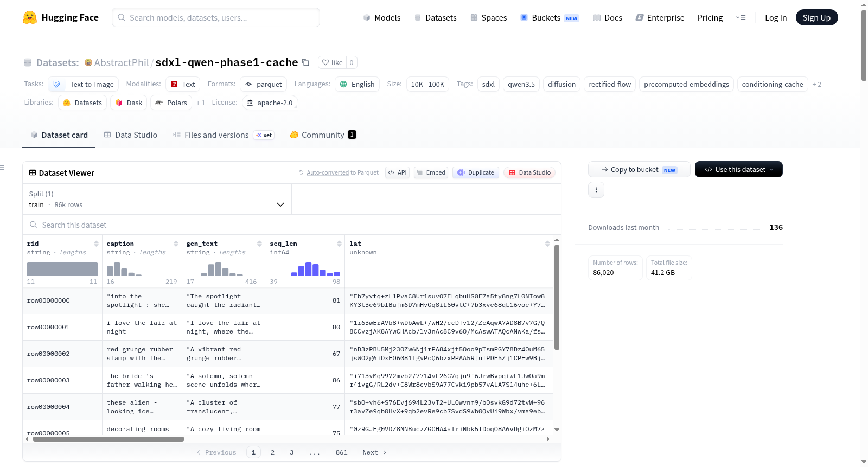The height and width of the screenshot is (467, 868).
Task: Select the row00000002 cell
Action: click(62, 354)
